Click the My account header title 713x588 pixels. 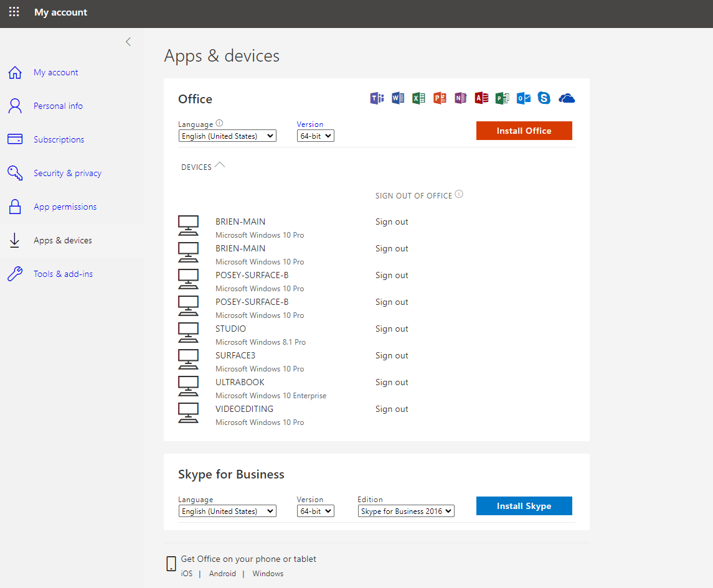(x=60, y=12)
